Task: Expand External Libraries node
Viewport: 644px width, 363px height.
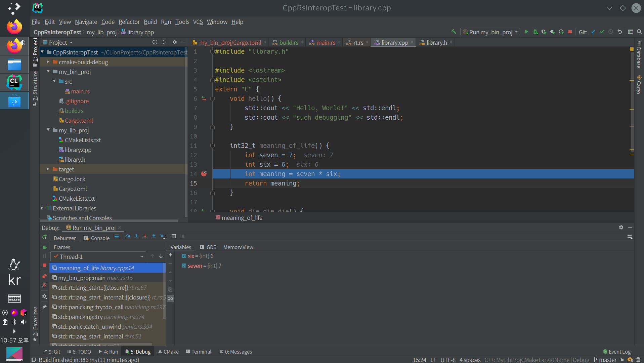Action: coord(42,208)
